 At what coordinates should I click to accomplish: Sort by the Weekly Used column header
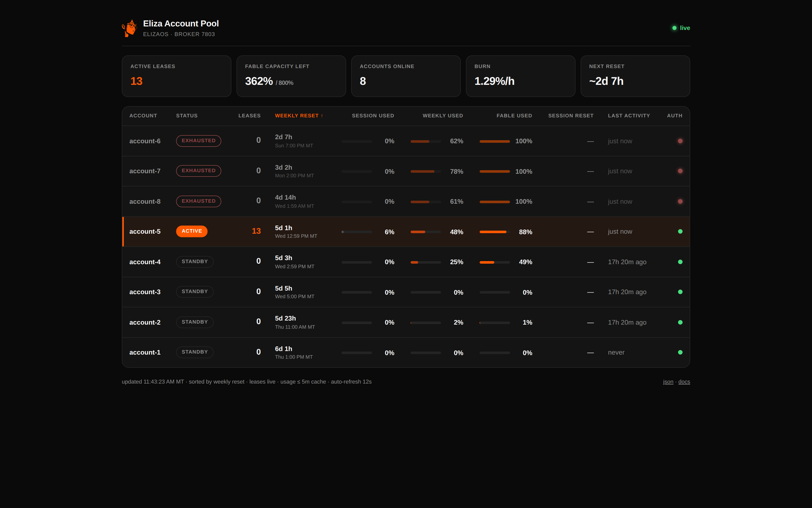(443, 116)
